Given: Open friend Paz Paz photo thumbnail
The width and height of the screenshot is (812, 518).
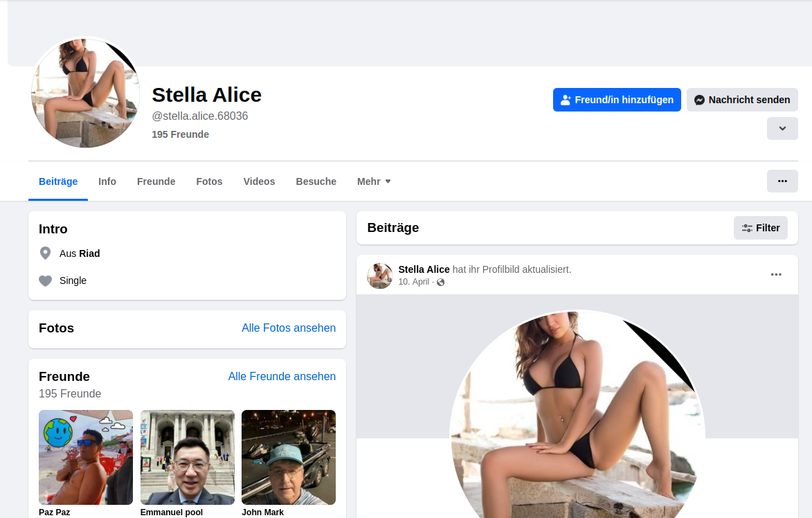Looking at the screenshot, I should [86, 457].
